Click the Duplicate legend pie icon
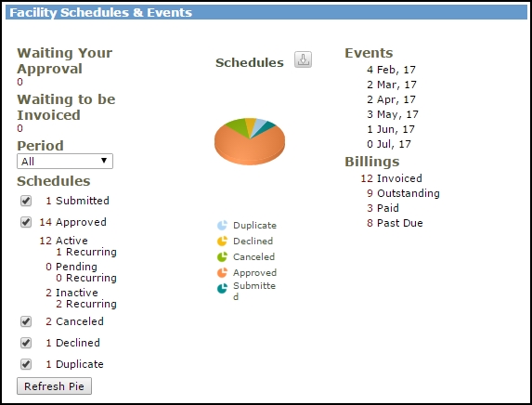 pos(222,225)
